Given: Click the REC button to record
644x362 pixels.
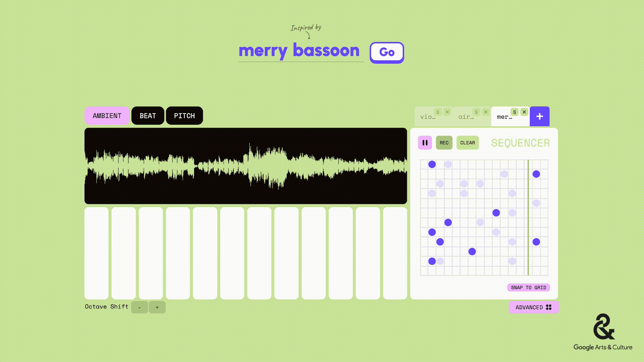Looking at the screenshot, I should click(x=444, y=142).
